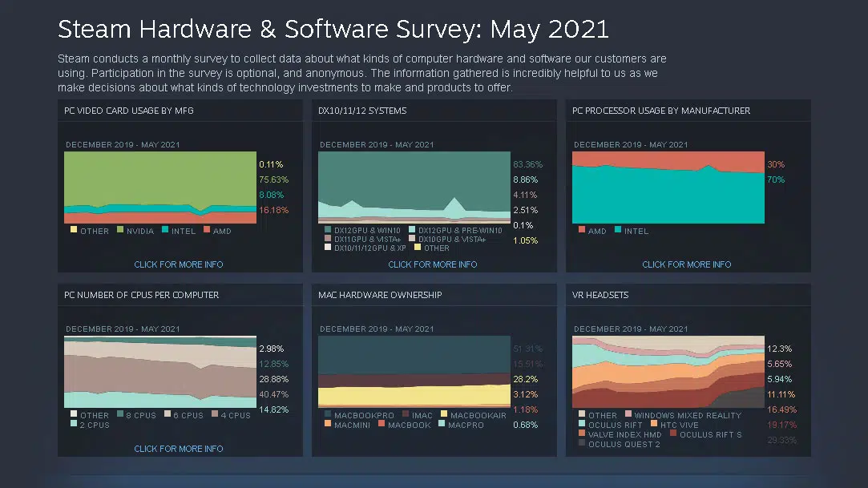Click the 28.2% Mac hardware value
This screenshot has height=488, width=868.
(x=525, y=380)
